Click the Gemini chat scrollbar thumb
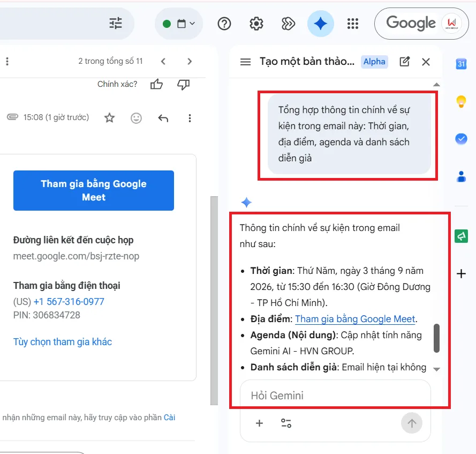 436,338
